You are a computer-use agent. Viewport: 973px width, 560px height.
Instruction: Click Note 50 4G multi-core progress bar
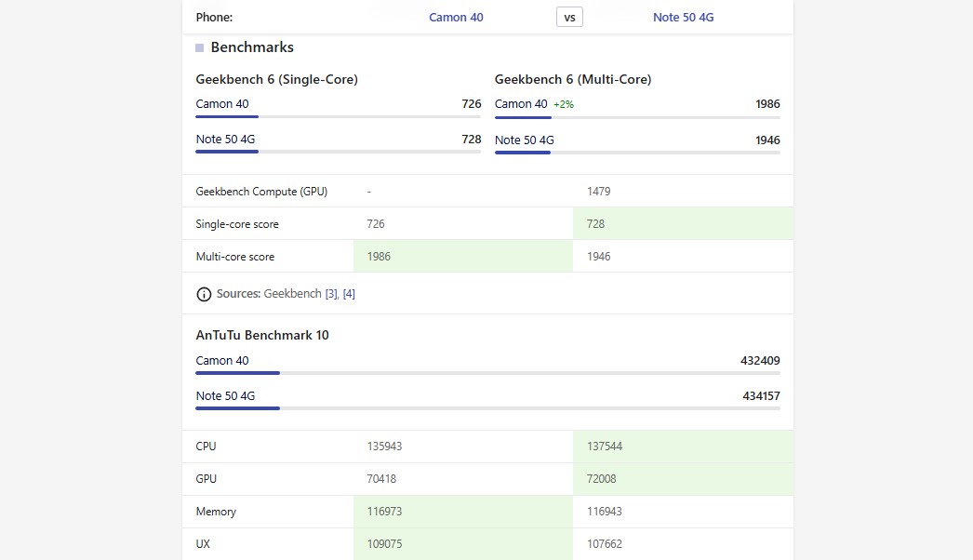click(637, 153)
